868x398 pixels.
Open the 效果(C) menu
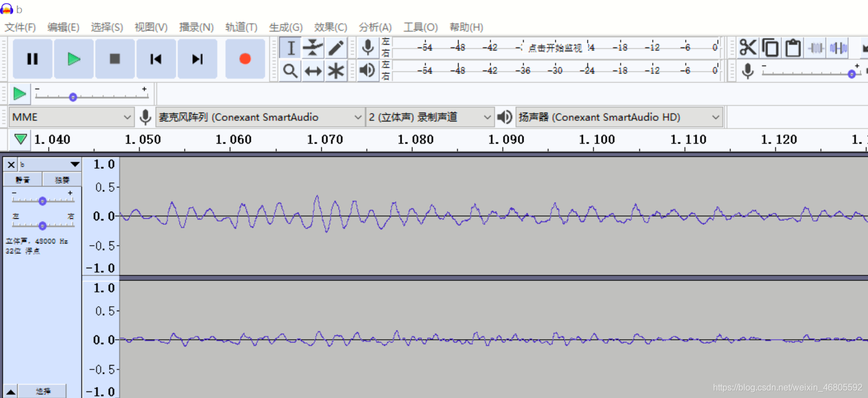[330, 27]
